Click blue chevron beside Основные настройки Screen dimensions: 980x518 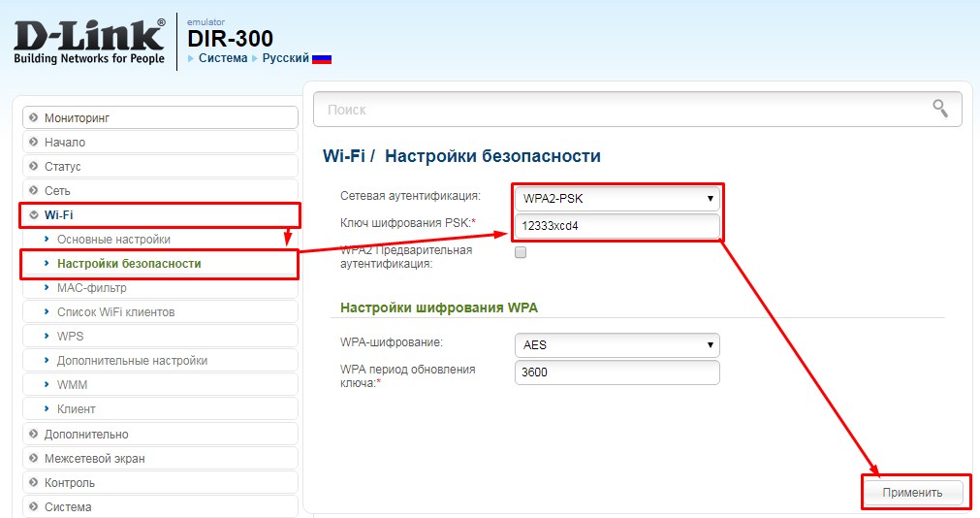[x=47, y=239]
